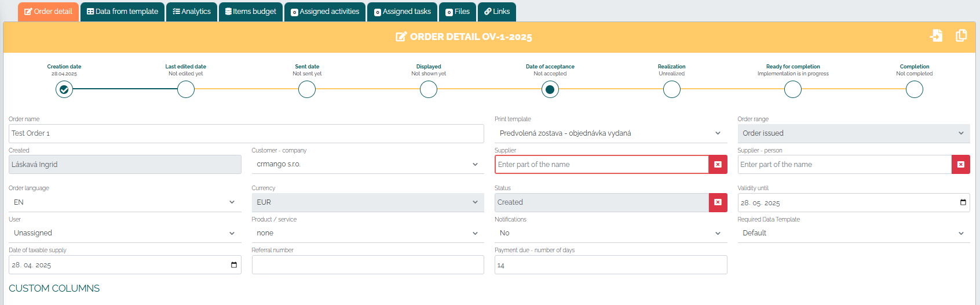Open the Items budget tab
The height and width of the screenshot is (305, 980).
tap(251, 12)
